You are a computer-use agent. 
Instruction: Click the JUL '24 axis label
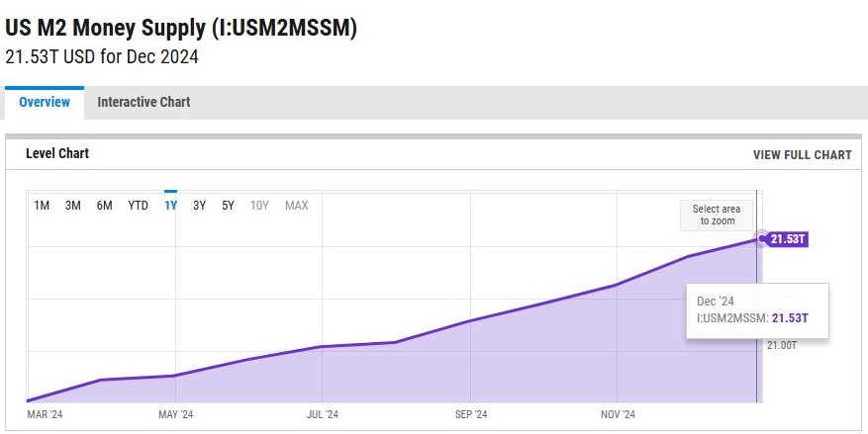pyautogui.click(x=323, y=414)
